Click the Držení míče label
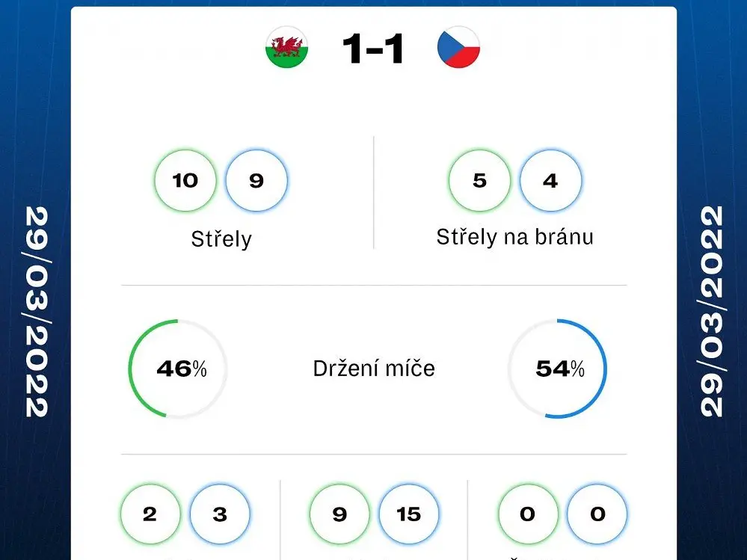The width and height of the screenshot is (747, 560). (x=374, y=368)
